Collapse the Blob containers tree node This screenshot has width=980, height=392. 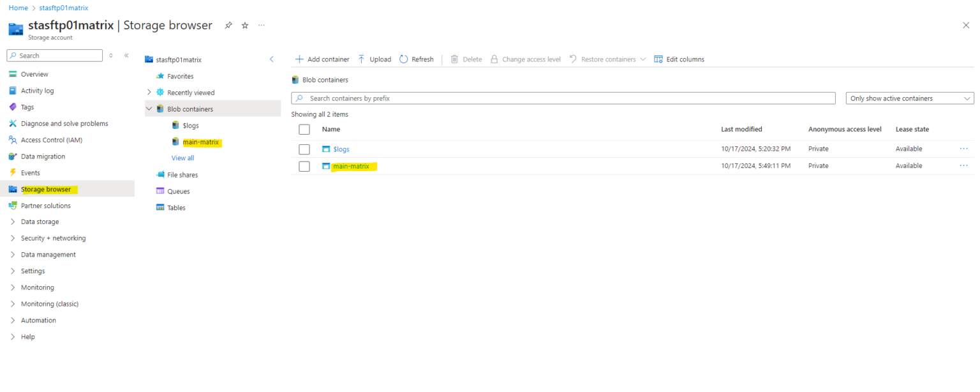[149, 109]
